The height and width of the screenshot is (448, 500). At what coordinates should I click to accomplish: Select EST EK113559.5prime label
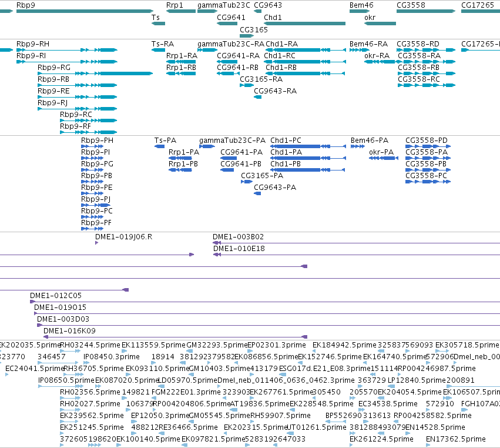tap(153, 345)
